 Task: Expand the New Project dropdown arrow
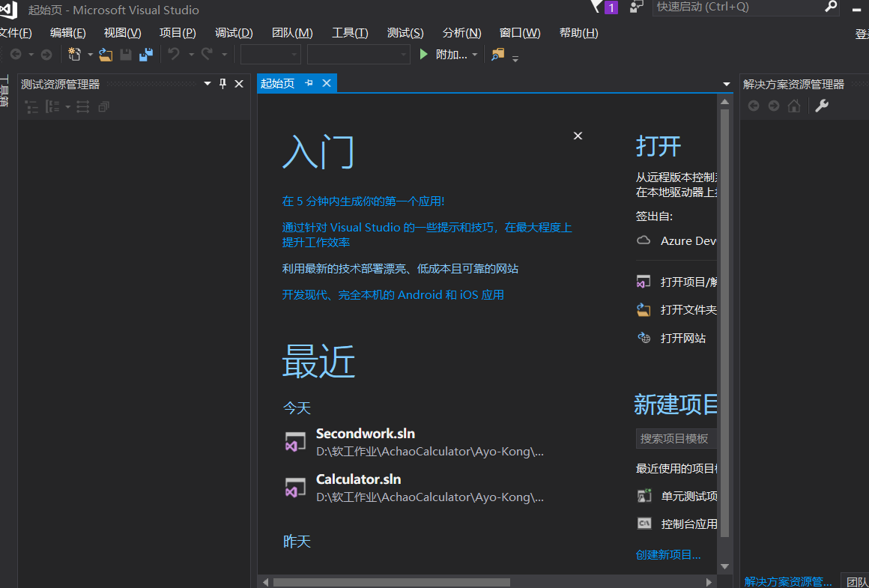pos(91,55)
